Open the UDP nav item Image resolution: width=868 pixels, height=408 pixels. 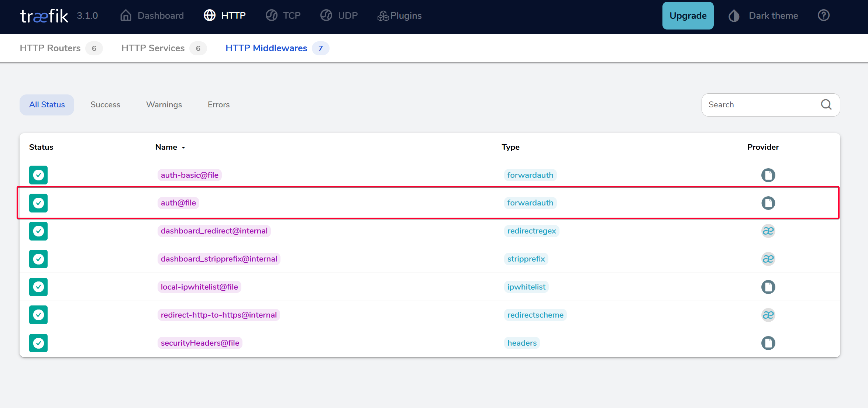click(339, 15)
